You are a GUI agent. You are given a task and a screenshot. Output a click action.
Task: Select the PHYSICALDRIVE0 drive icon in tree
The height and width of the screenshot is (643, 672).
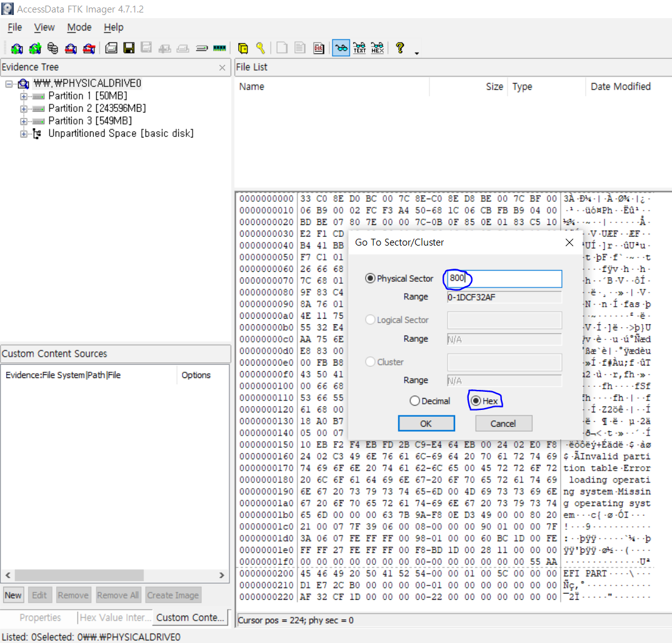click(24, 84)
